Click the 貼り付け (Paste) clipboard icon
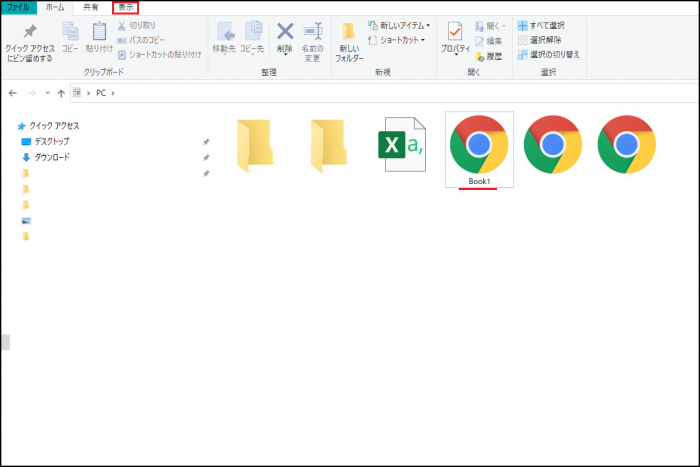Image resolution: width=700 pixels, height=467 pixels. coord(99,31)
